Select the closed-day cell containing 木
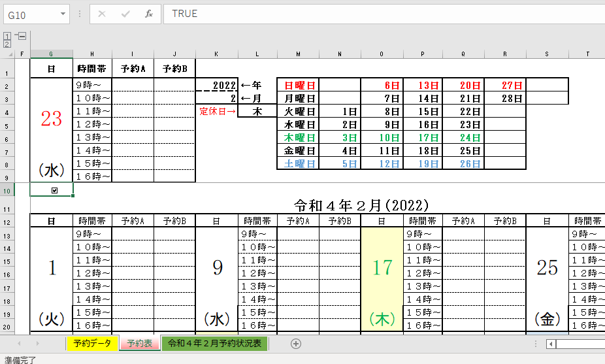The image size is (605, 364). pos(257,111)
